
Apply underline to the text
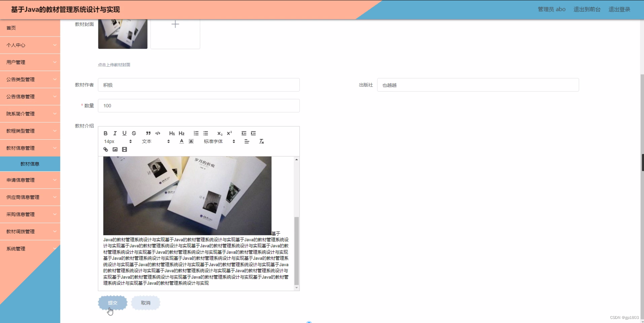[124, 133]
